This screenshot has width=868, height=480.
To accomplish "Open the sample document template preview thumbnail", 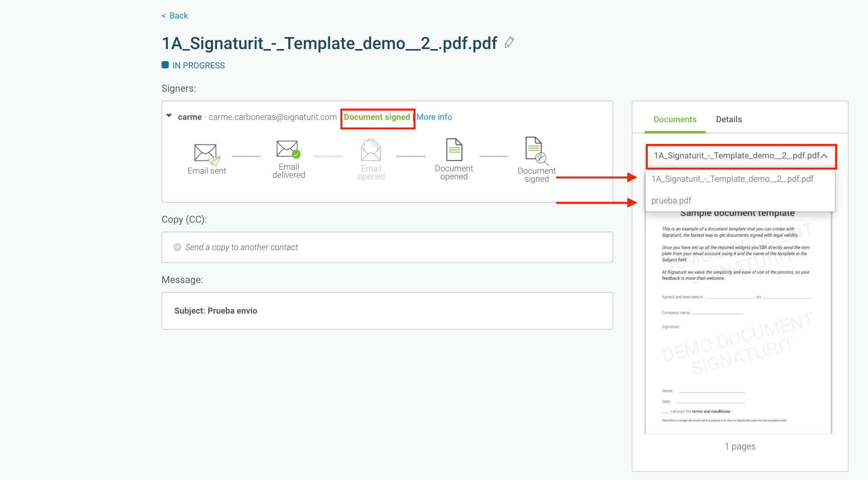I will click(738, 323).
